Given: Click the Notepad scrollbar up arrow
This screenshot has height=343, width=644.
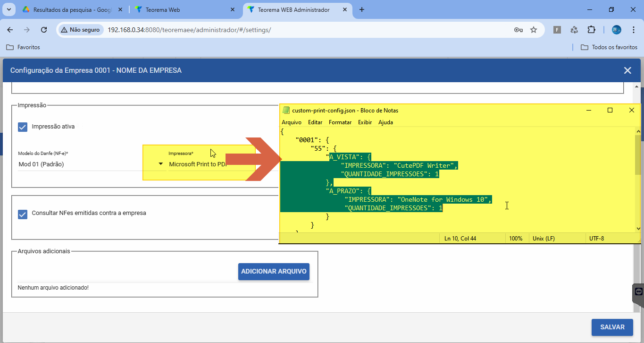Looking at the screenshot, I should pos(638,131).
